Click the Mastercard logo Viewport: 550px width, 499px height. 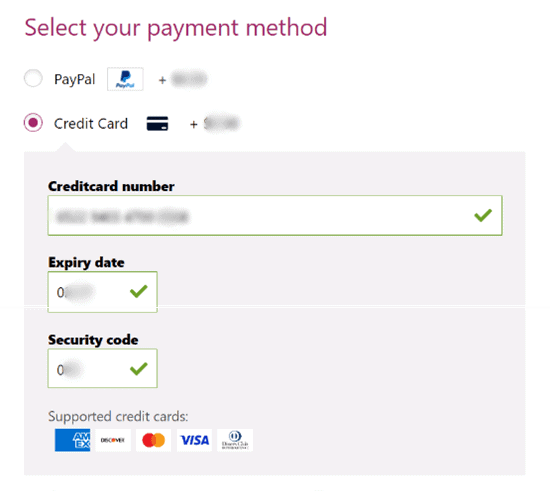point(154,440)
